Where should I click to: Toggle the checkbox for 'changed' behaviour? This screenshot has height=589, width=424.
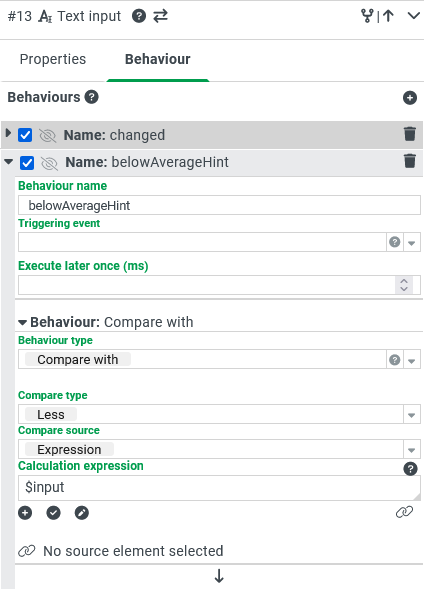click(x=25, y=135)
